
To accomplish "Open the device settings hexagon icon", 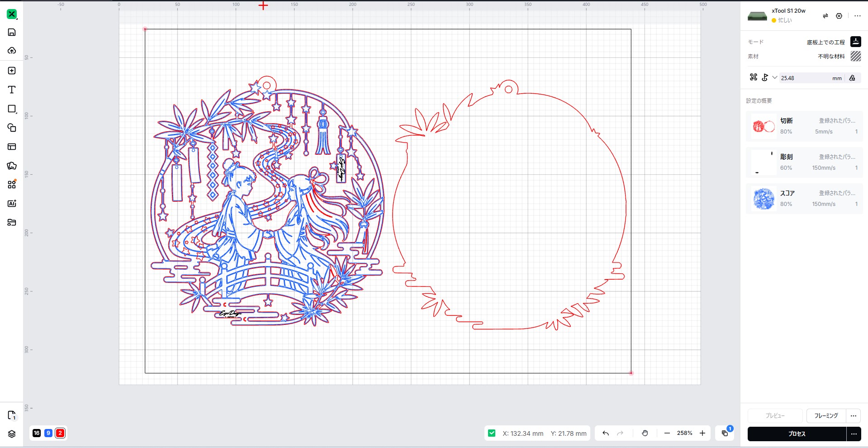I will coord(839,16).
